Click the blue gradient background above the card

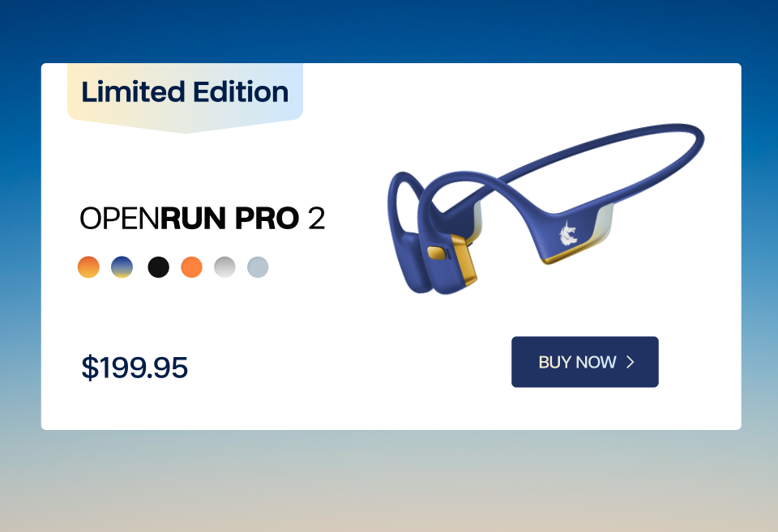pos(389,30)
